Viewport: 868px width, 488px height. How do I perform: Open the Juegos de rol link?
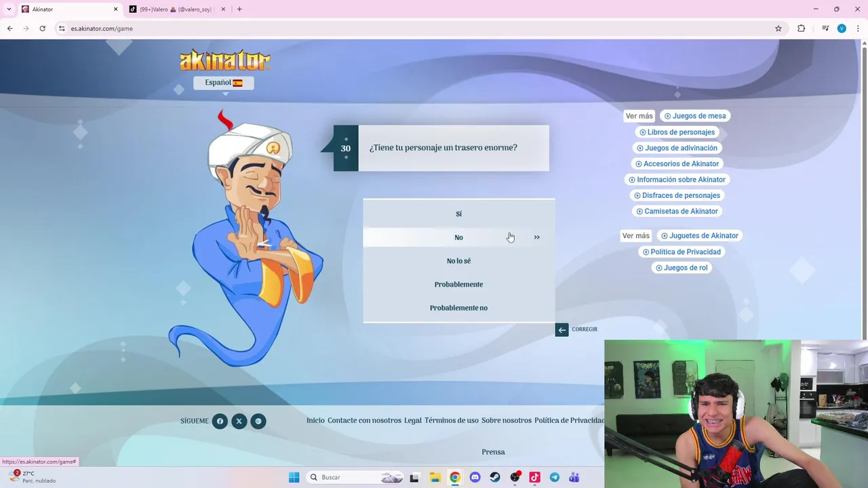682,268
